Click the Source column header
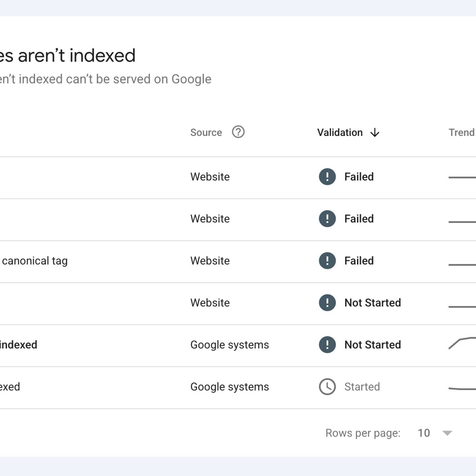The height and width of the screenshot is (476, 476). coord(206,132)
